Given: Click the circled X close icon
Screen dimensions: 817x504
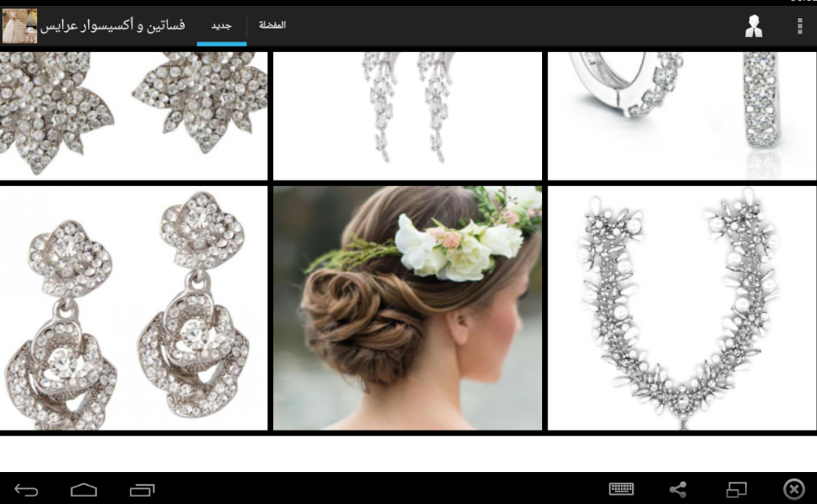Looking at the screenshot, I should coord(794,489).
